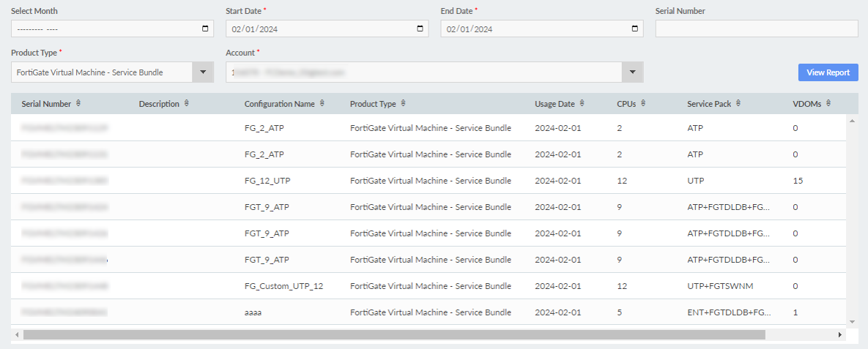Click CPUs value 5 in aaaa row

620,312
